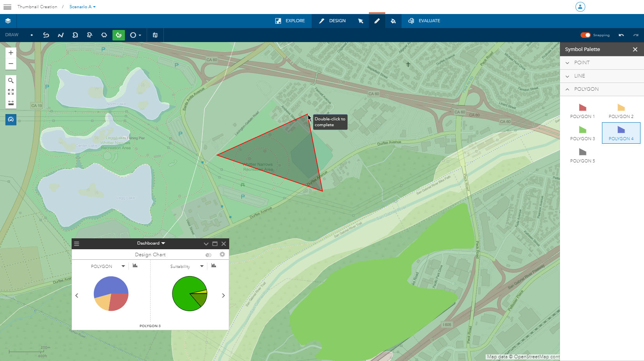The image size is (644, 361).
Task: Select the freehand line draw tool
Action: click(46, 35)
